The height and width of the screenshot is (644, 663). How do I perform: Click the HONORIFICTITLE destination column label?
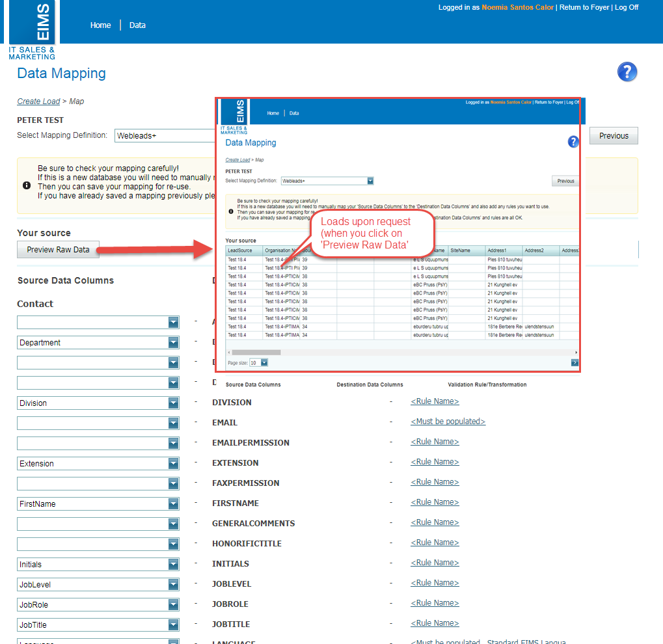(247, 544)
